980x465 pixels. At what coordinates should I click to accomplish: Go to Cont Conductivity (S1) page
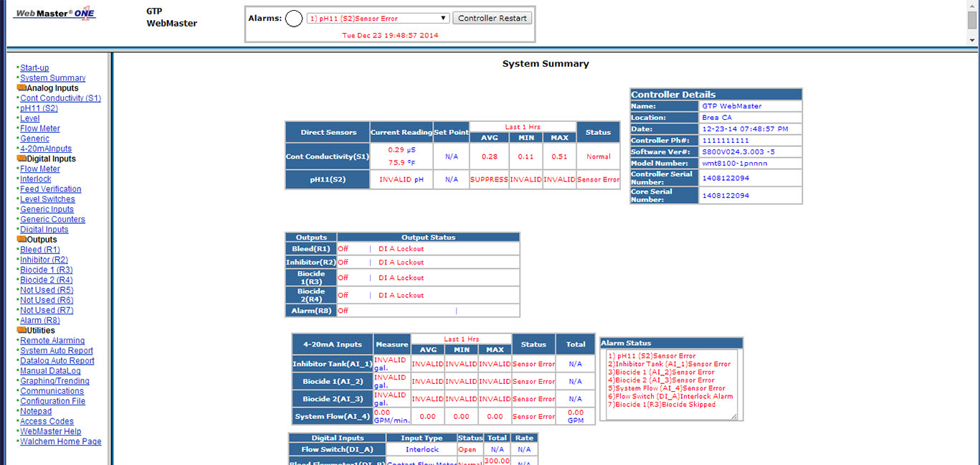click(60, 98)
